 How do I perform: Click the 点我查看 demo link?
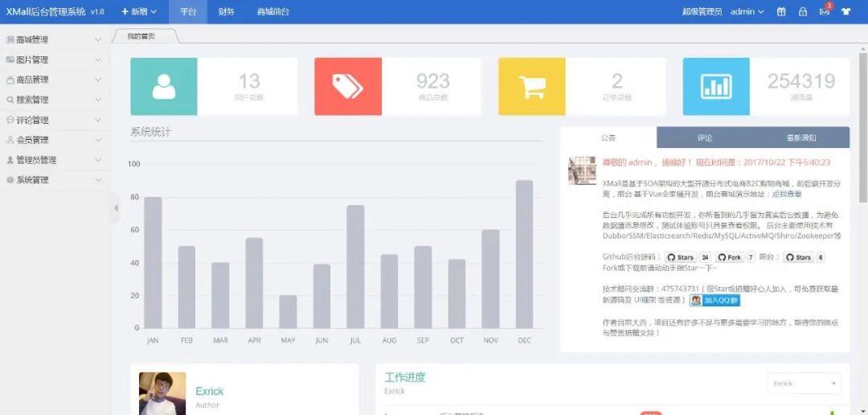[788, 195]
